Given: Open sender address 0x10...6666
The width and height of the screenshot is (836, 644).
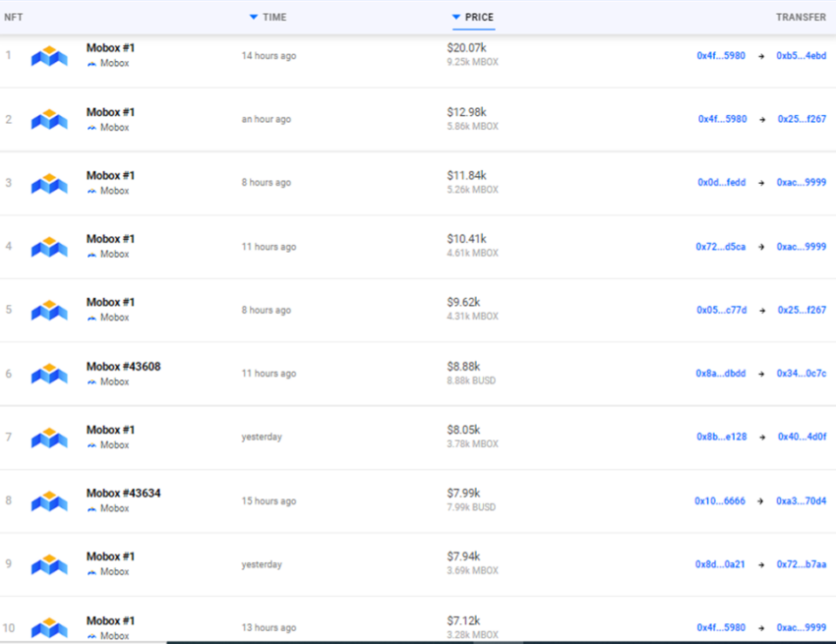Looking at the screenshot, I should [x=720, y=501].
